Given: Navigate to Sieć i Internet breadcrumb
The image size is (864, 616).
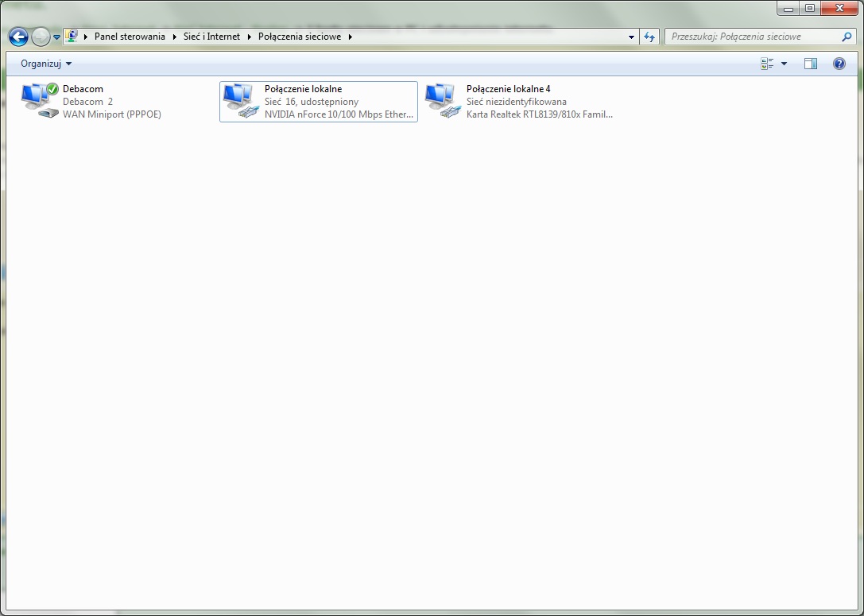Looking at the screenshot, I should 211,37.
